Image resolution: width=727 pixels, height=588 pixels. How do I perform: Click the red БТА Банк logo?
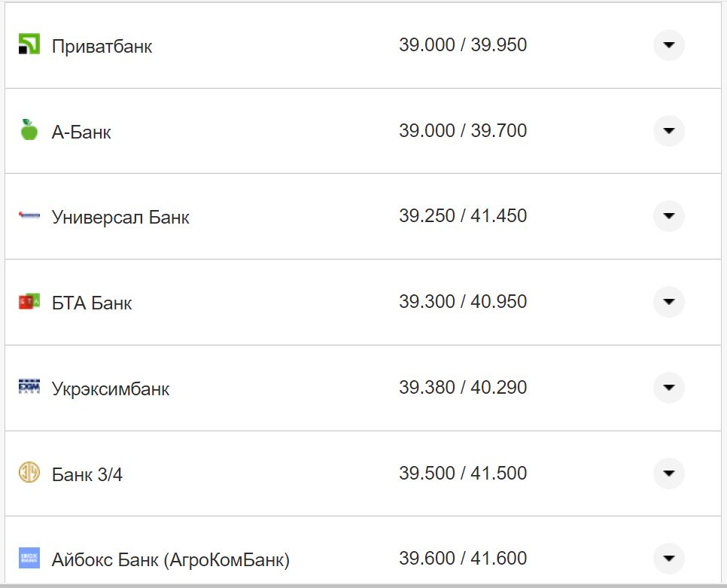[29, 302]
